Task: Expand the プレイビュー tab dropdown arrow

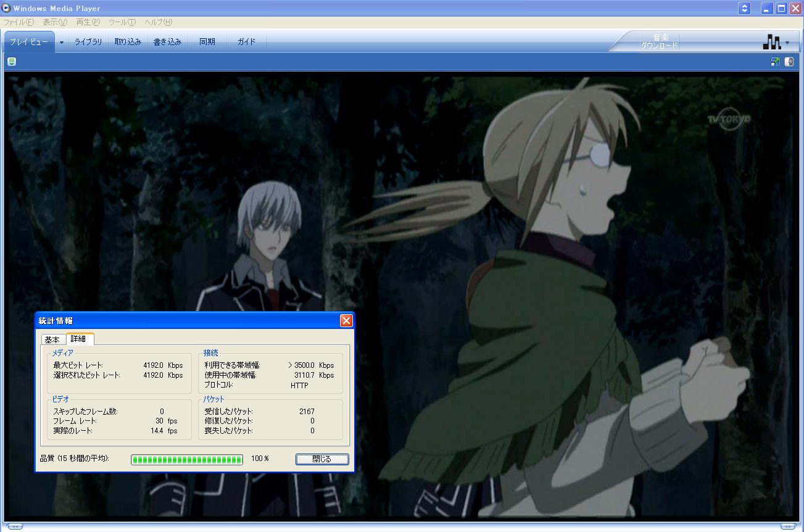Action: 62,43
